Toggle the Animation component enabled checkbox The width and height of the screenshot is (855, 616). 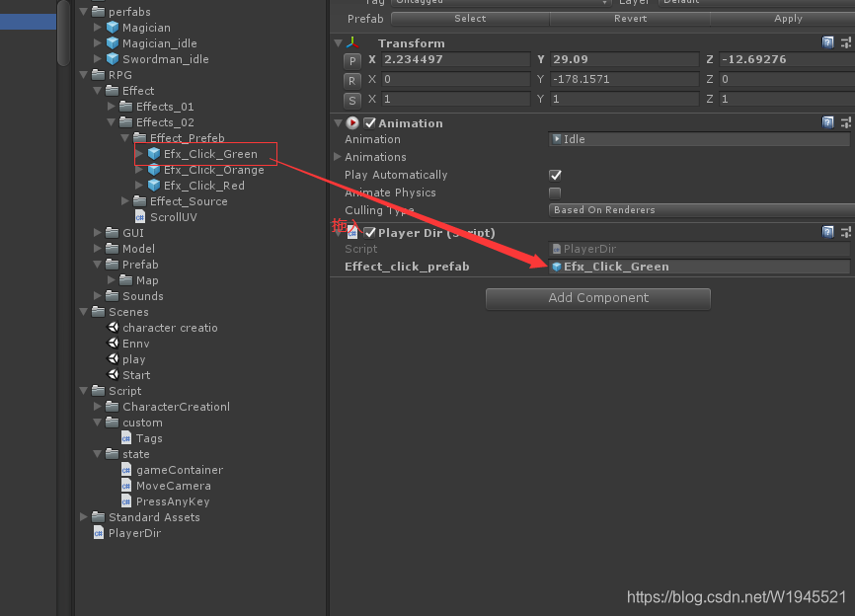pyautogui.click(x=369, y=123)
